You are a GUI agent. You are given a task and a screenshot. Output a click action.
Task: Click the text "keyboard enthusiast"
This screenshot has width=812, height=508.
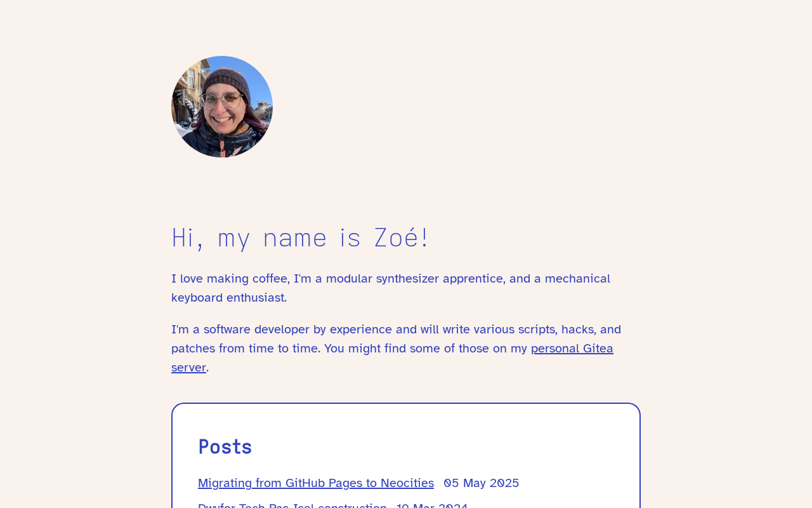(x=228, y=298)
